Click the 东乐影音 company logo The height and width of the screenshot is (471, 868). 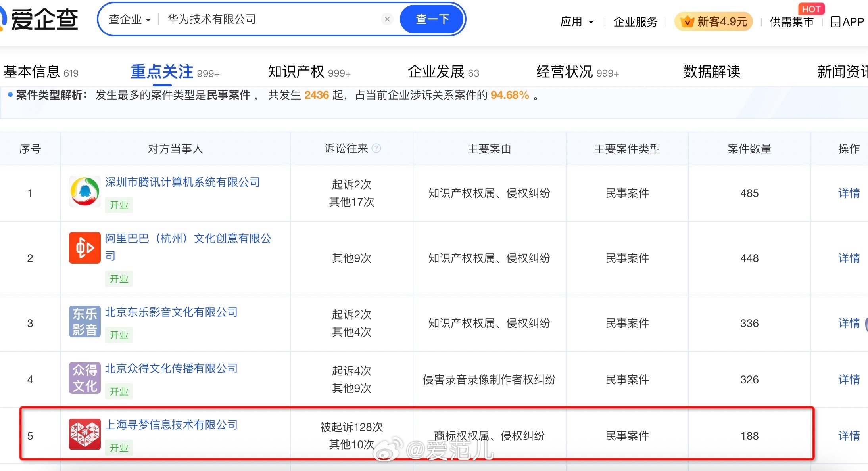(84, 322)
